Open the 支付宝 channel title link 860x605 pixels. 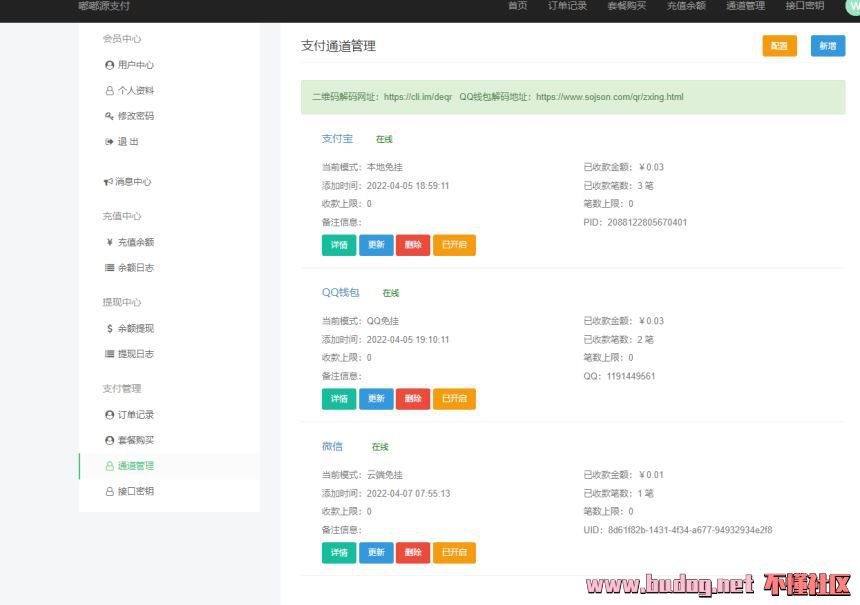tap(337, 139)
